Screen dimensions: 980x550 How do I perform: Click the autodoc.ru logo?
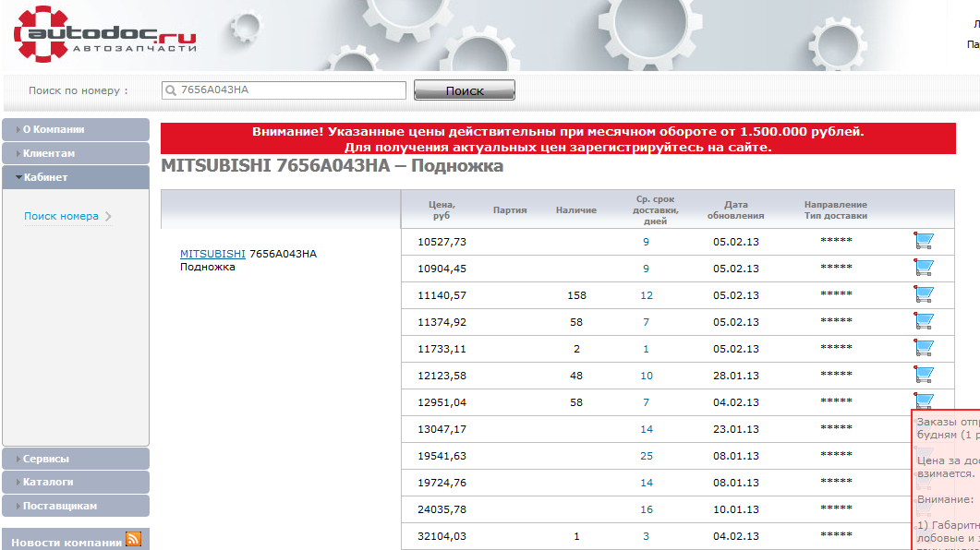pyautogui.click(x=104, y=35)
